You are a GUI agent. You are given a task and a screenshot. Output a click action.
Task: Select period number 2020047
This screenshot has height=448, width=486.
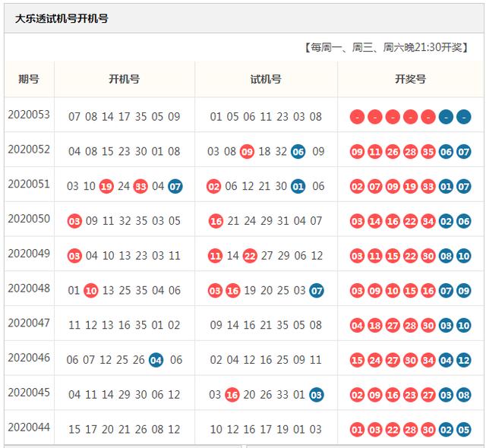point(29,323)
